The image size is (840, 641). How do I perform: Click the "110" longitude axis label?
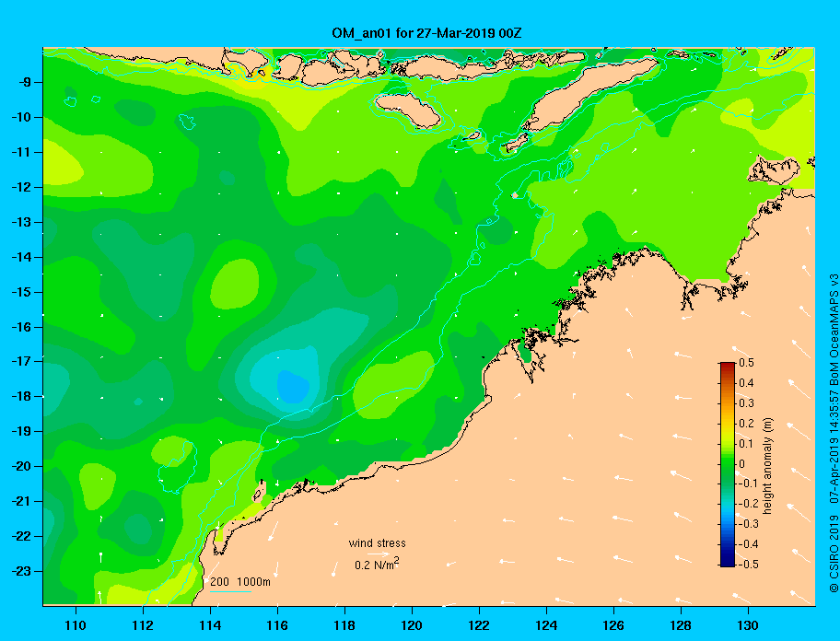click(76, 625)
